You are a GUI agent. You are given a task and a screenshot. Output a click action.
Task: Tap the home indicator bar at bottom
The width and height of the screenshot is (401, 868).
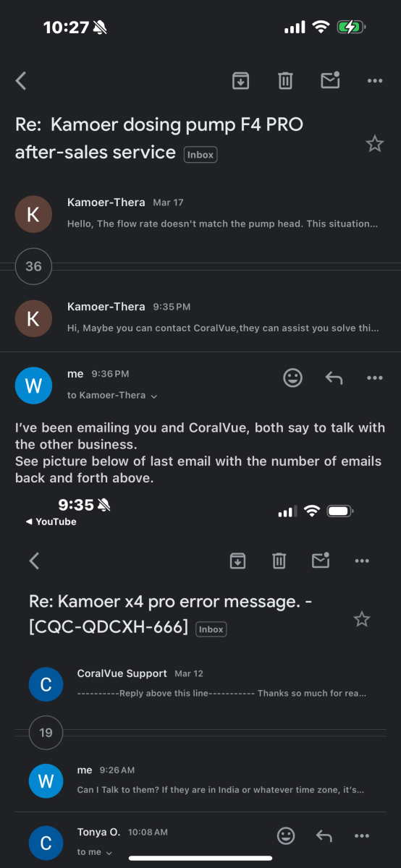point(200,858)
